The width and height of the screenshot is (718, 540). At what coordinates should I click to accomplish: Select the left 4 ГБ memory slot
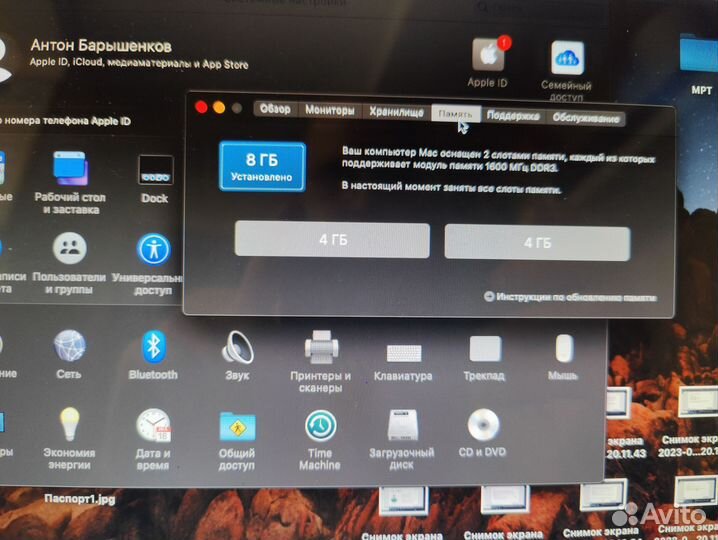coord(332,240)
